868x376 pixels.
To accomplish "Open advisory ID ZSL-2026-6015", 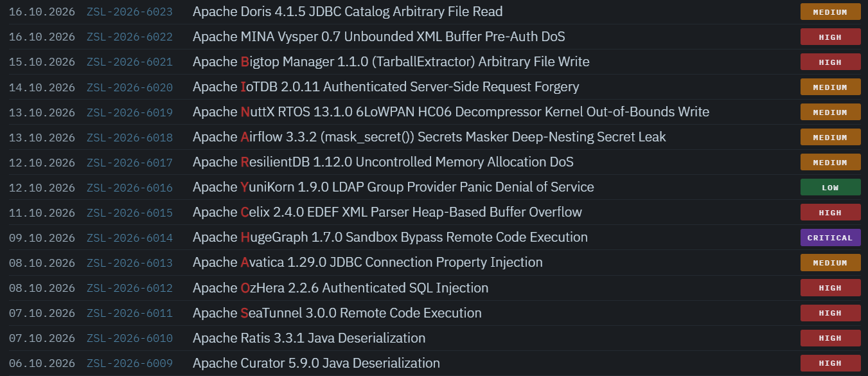I will click(130, 213).
